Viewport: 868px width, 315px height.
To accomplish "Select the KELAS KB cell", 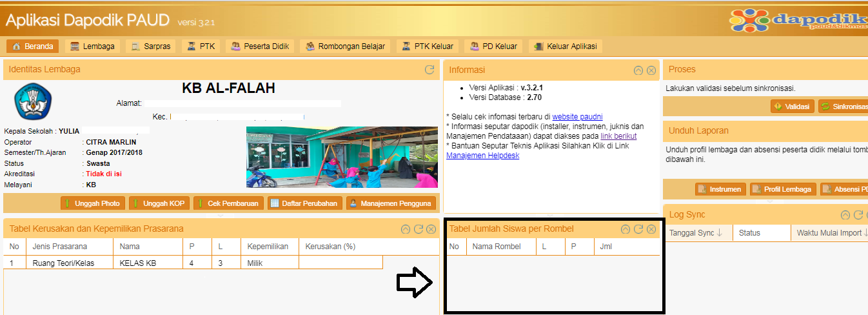I will 148,263.
